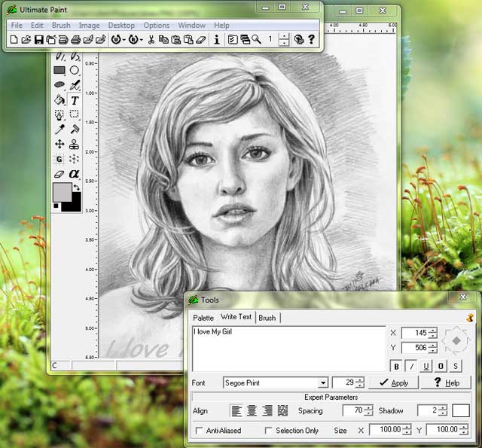Click the toolbar eraser clear icon
482x448 pixels.
(201, 40)
